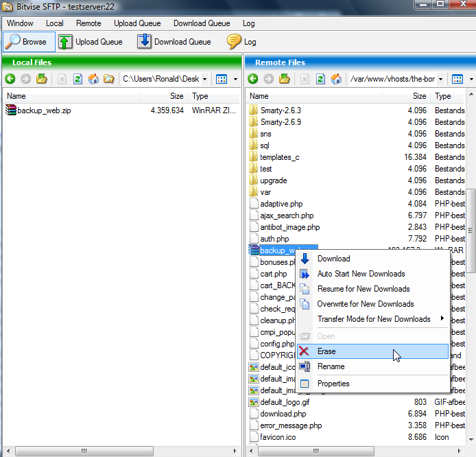
Task: Click the Properties icon in context menu
Action: pos(305,384)
